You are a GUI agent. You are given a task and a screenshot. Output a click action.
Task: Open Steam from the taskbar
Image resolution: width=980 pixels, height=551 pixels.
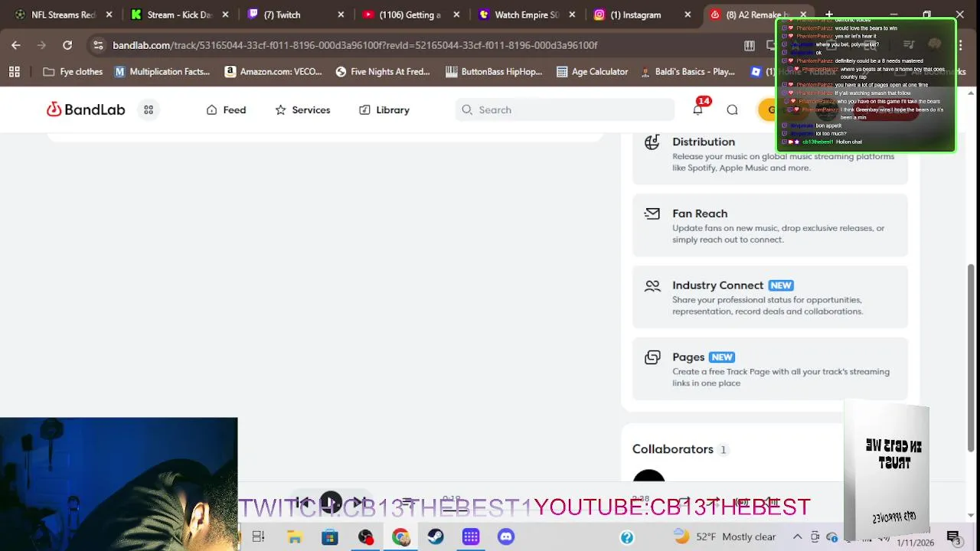tap(436, 536)
